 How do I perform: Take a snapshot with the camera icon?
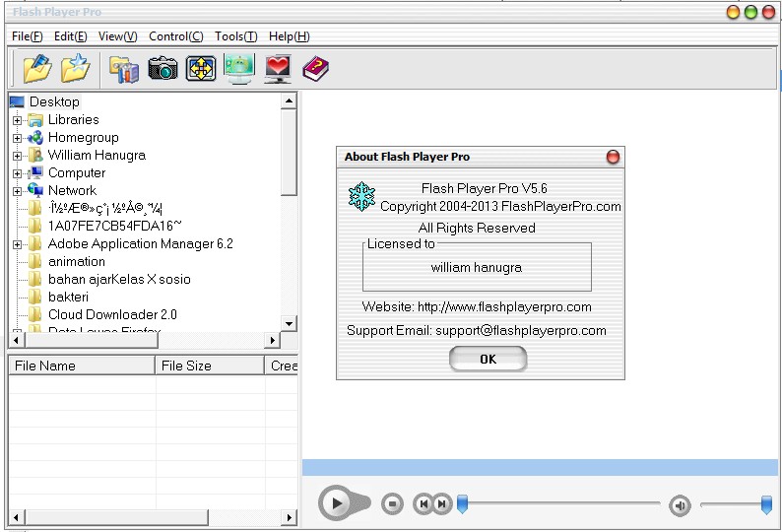163,68
